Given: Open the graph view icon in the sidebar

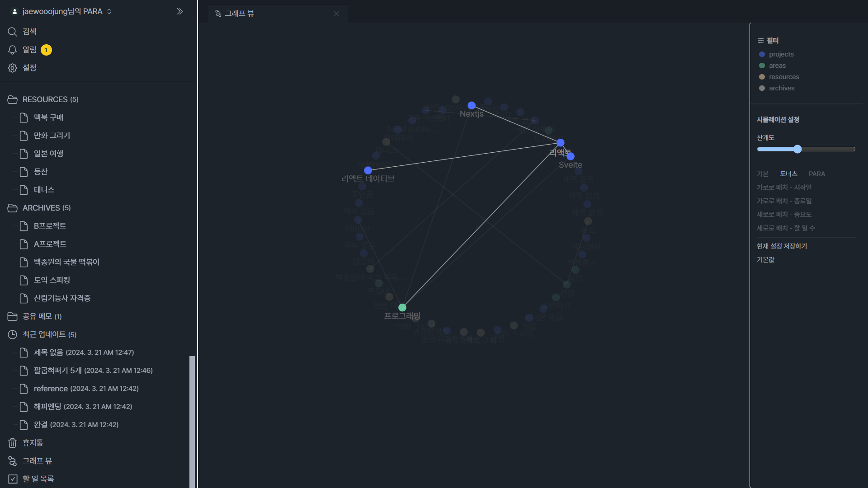Looking at the screenshot, I should tap(12, 461).
